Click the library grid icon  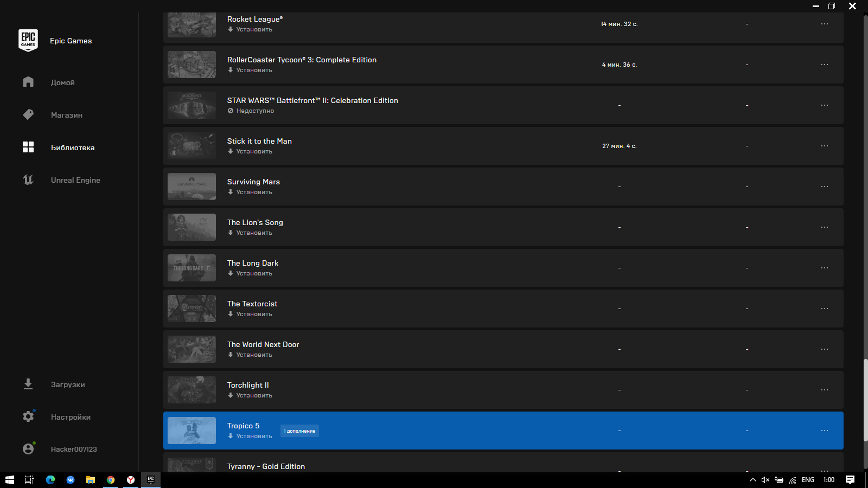28,147
